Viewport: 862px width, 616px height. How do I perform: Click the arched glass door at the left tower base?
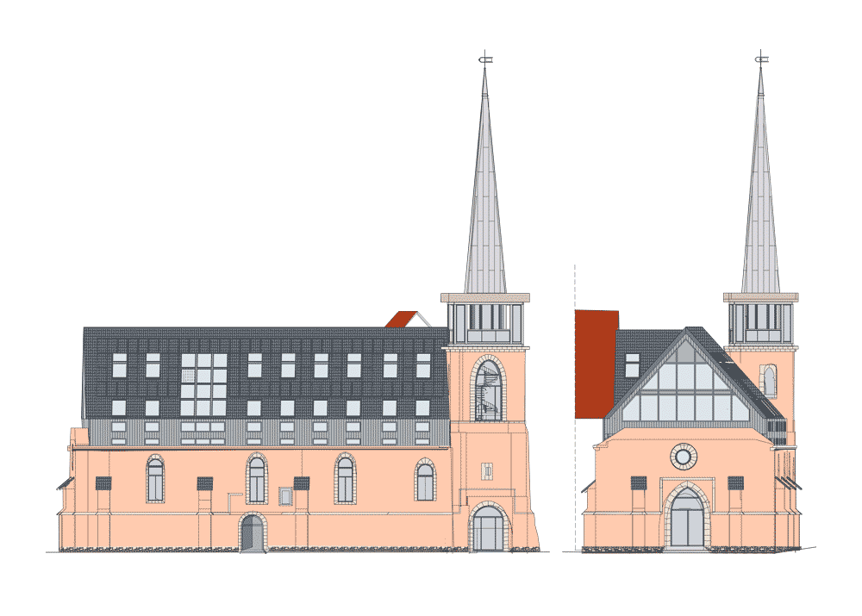pyautogui.click(x=489, y=528)
